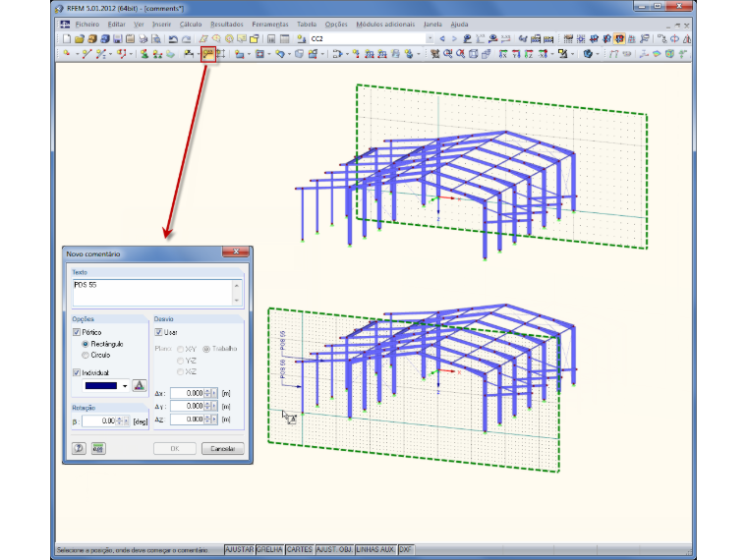
Task: Toggle LINHAS AUX. in the status bar
Action: (375, 549)
